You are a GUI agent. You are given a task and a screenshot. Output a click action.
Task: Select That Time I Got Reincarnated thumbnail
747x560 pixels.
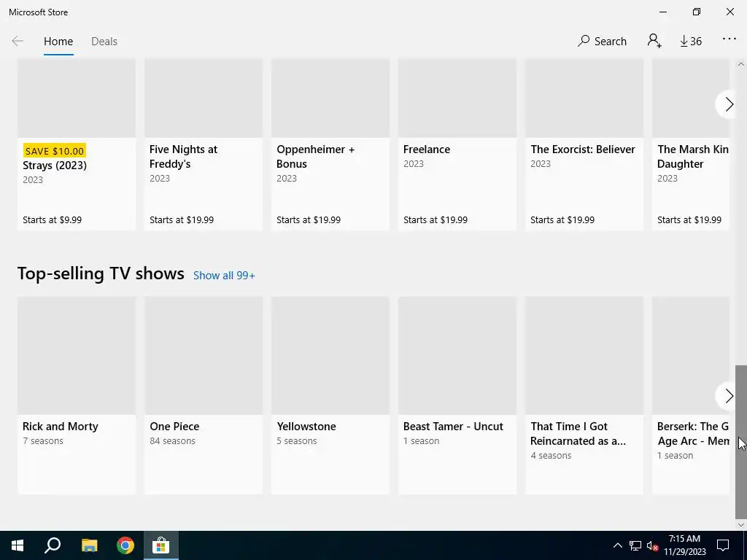tap(584, 356)
